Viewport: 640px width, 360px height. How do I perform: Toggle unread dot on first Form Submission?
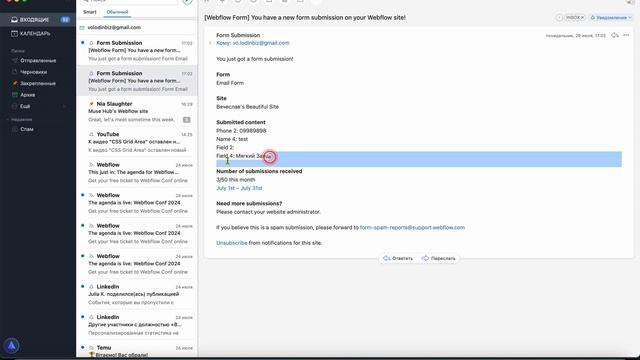(82, 42)
